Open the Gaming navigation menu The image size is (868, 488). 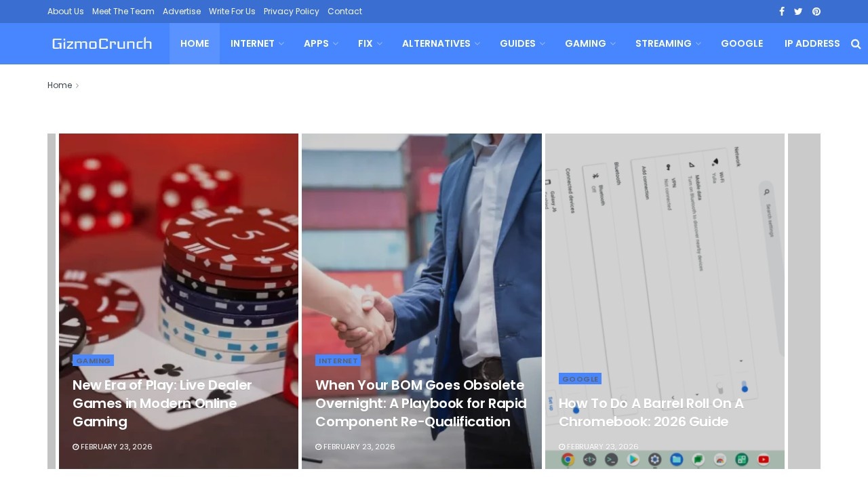590,43
